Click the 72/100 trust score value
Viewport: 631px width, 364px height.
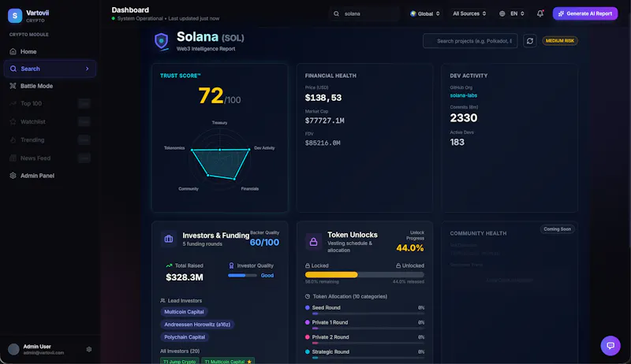[219, 96]
